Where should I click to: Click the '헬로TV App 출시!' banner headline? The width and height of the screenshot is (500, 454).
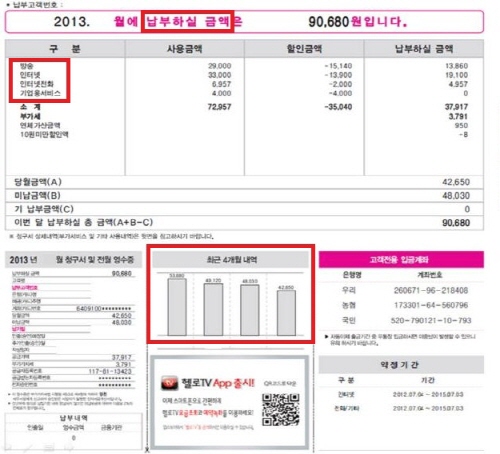218,383
